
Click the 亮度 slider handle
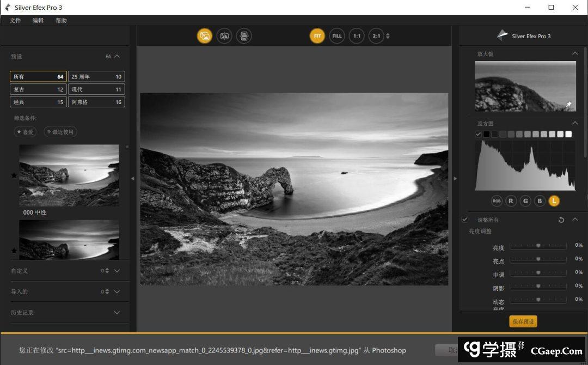tap(538, 246)
